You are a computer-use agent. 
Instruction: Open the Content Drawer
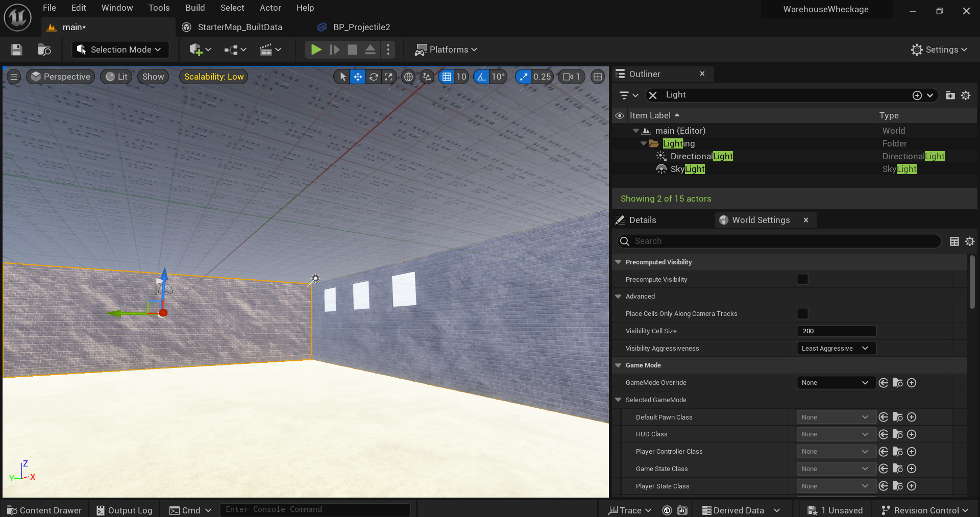pos(44,510)
